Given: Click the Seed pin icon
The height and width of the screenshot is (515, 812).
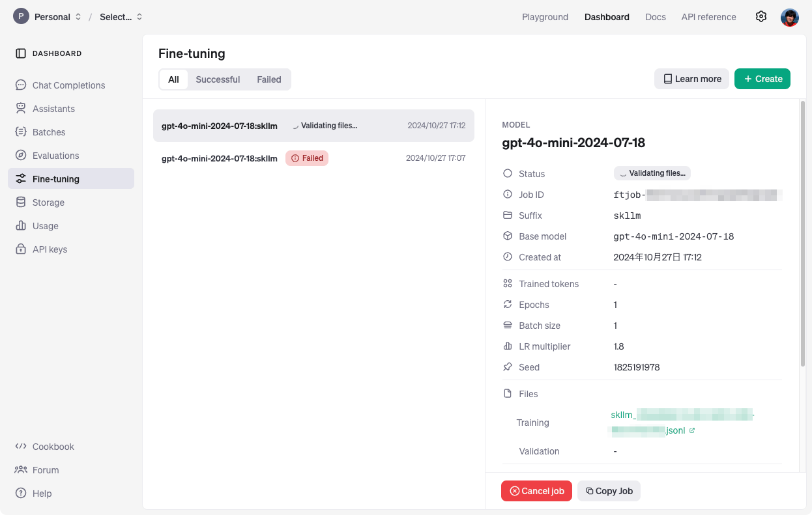Looking at the screenshot, I should click(x=508, y=367).
